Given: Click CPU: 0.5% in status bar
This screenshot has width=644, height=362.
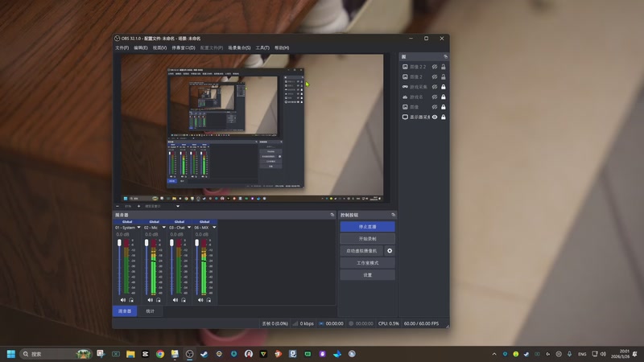Looking at the screenshot, I should (389, 323).
